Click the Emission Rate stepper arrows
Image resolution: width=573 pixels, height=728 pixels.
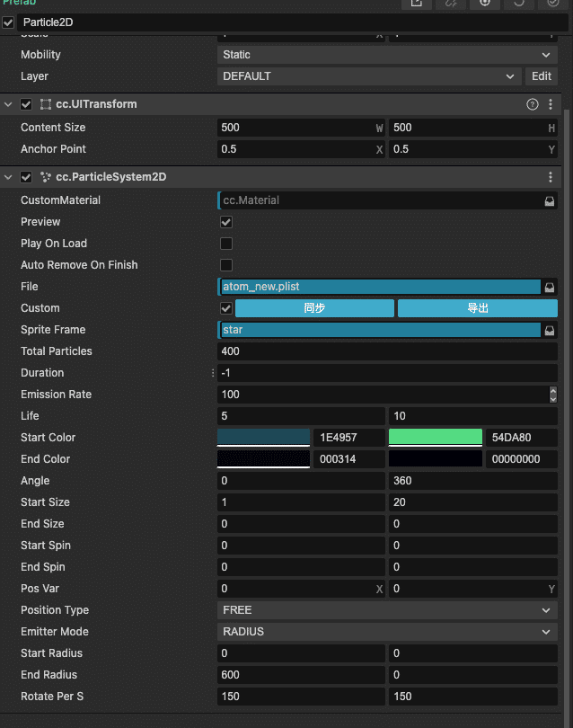tap(552, 395)
